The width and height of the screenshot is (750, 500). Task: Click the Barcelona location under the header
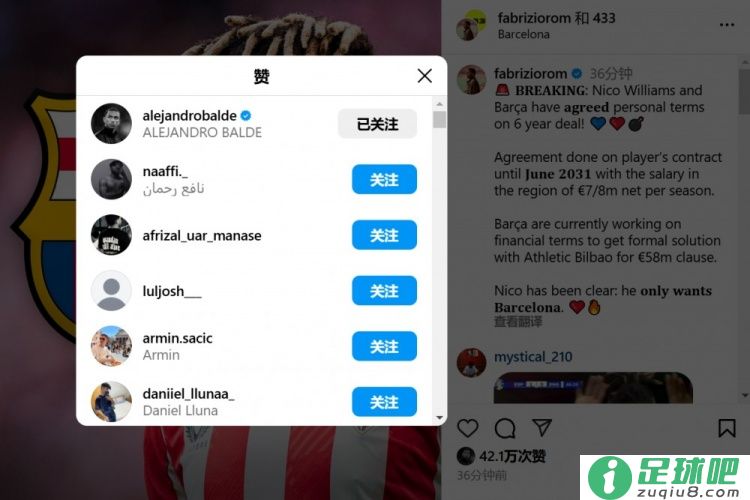[x=523, y=34]
